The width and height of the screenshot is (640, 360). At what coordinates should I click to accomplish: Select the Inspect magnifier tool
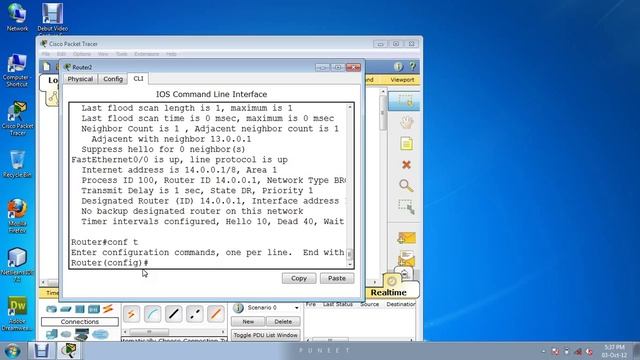tap(406, 186)
